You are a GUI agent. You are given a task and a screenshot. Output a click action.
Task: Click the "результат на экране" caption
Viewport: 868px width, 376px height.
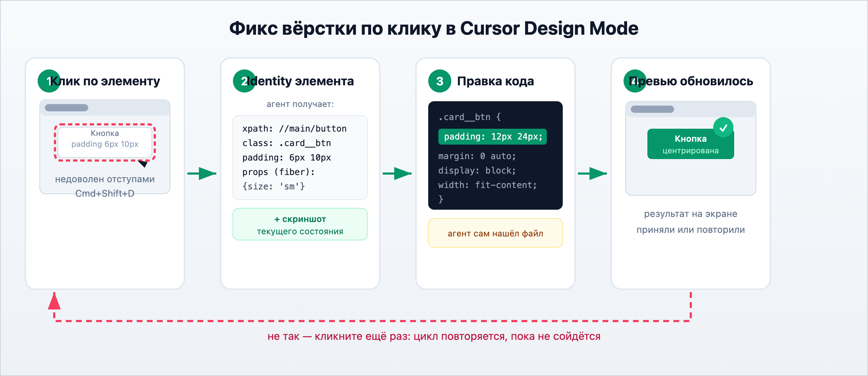pos(691,214)
